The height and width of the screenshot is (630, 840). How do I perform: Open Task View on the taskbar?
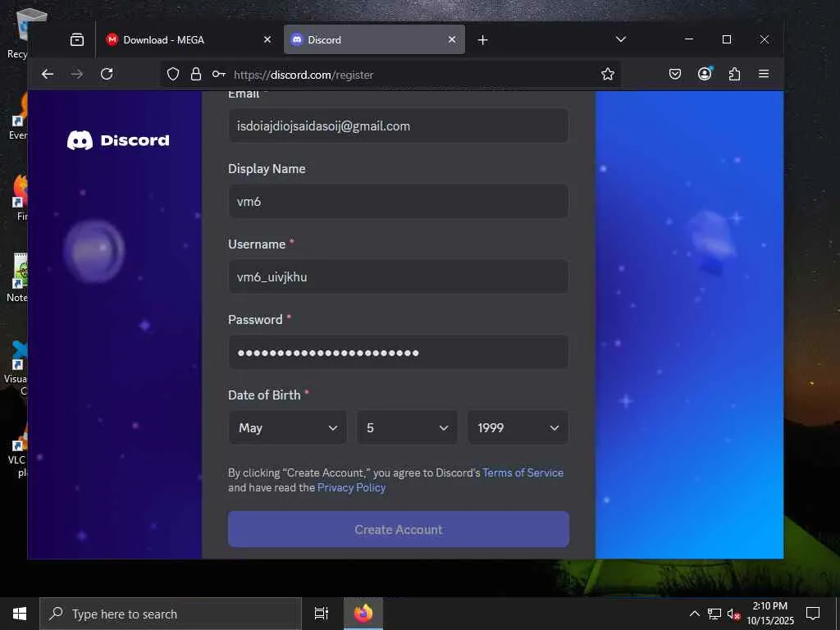(x=322, y=614)
